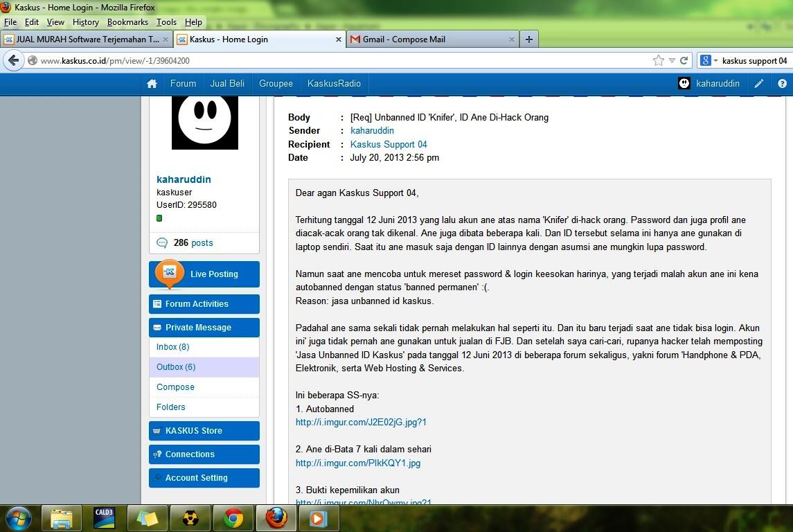Click sender link kaharuddin in message header
The image size is (793, 532).
[372, 130]
